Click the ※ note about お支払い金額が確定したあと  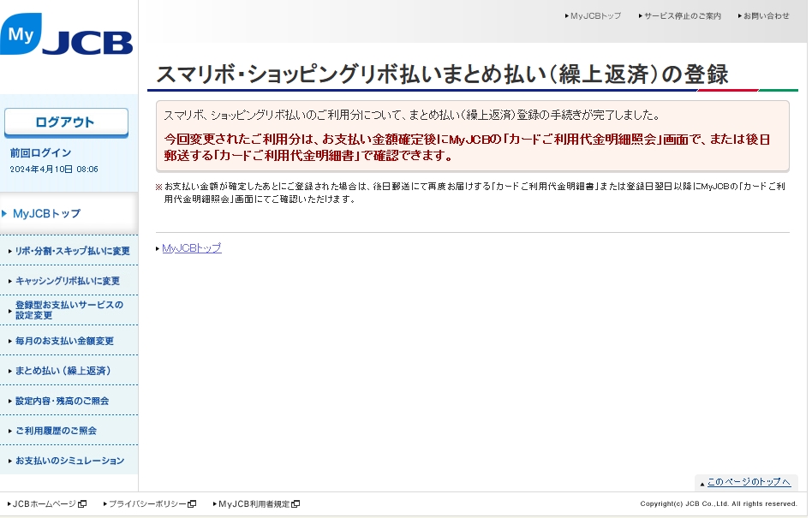[x=470, y=193]
